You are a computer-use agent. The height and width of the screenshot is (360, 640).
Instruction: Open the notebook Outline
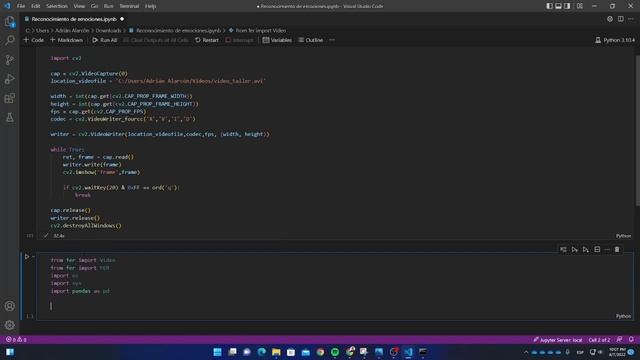click(x=311, y=40)
